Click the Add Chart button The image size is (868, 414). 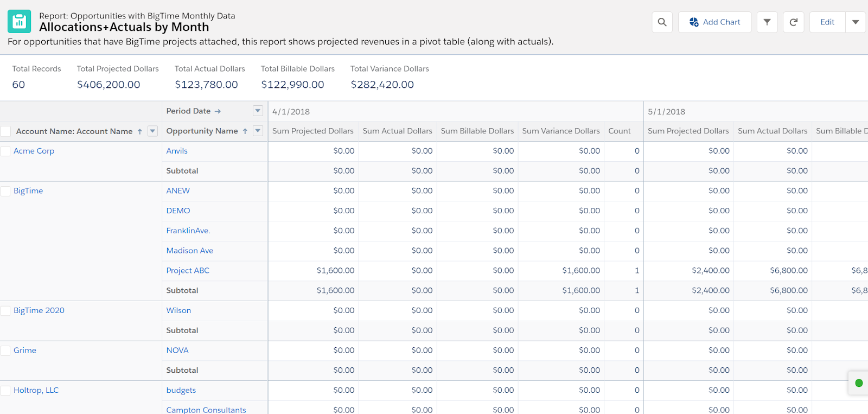point(714,22)
